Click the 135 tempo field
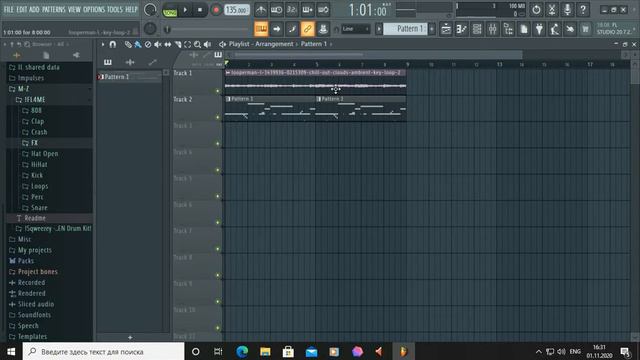 (237, 10)
